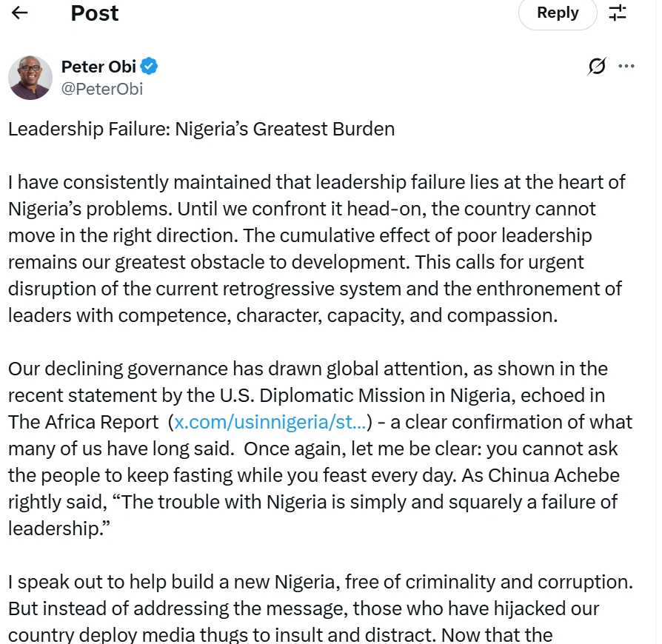Click the line "country deploy media thugs"

click(280, 635)
